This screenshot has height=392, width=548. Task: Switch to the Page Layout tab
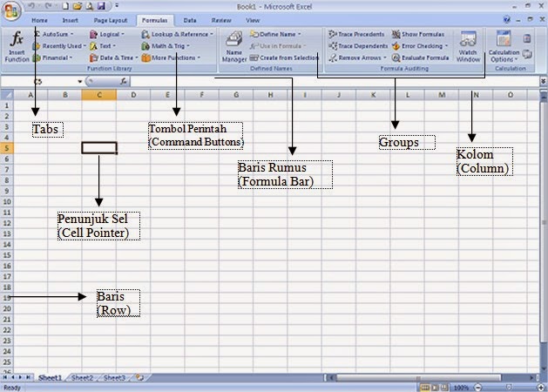tap(110, 20)
